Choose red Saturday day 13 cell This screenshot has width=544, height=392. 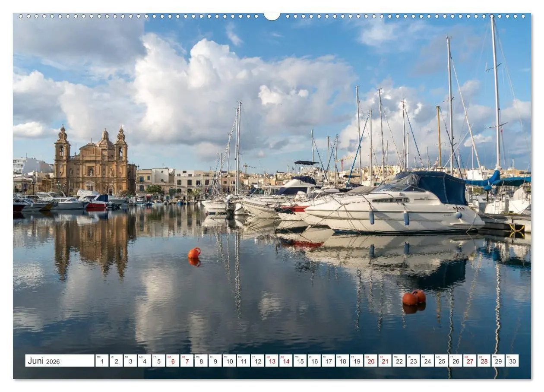click(272, 361)
